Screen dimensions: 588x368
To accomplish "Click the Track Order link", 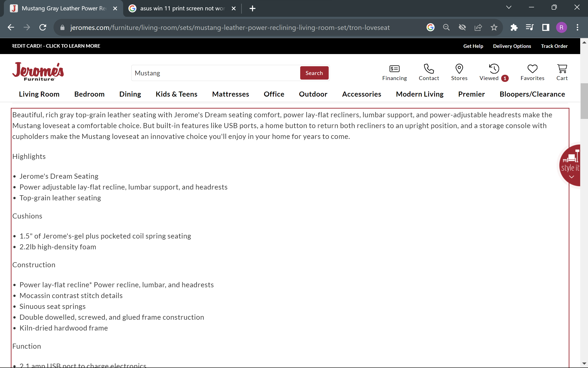I will [x=554, y=46].
